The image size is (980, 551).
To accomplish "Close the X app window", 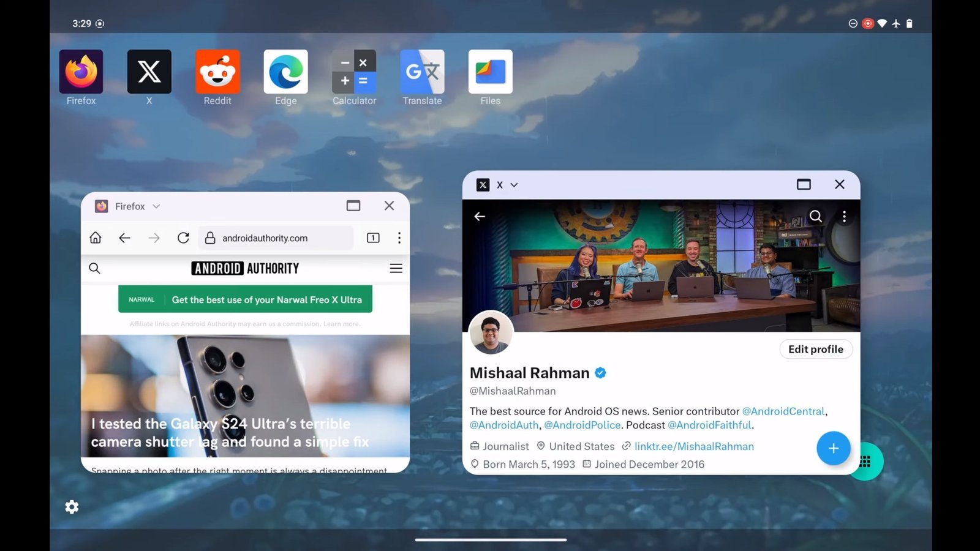I will pyautogui.click(x=840, y=184).
